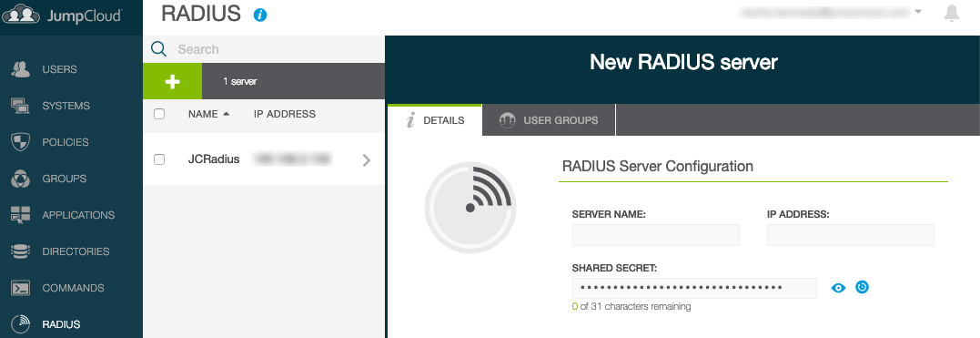Click the RADIUS radar illustration
The width and height of the screenshot is (980, 338).
(x=470, y=207)
